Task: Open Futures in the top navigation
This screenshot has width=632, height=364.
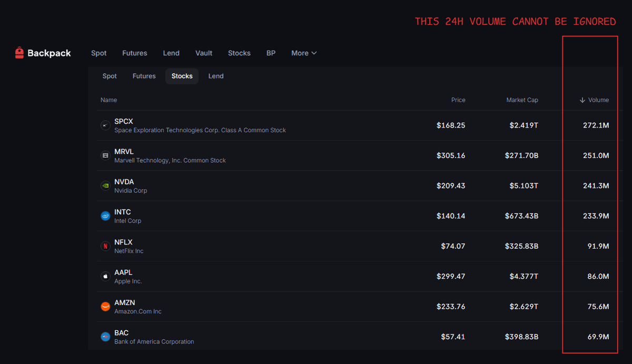Action: [x=135, y=53]
